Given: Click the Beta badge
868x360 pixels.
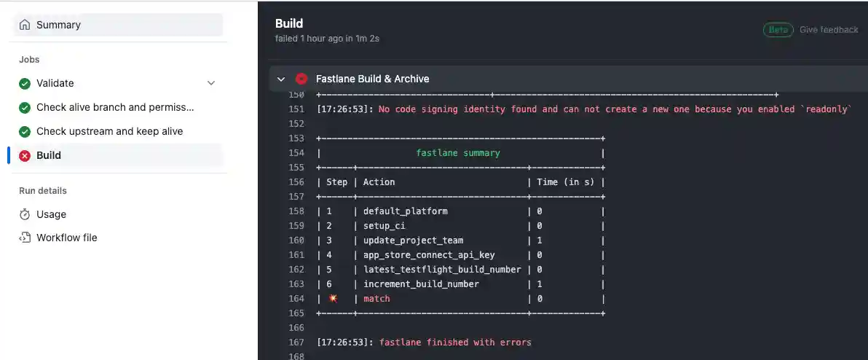Looking at the screenshot, I should (778, 30).
